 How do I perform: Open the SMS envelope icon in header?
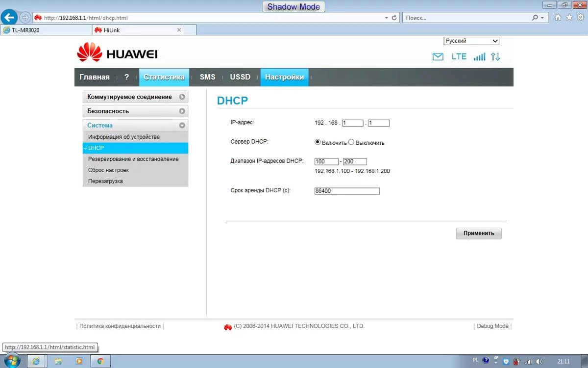point(438,57)
